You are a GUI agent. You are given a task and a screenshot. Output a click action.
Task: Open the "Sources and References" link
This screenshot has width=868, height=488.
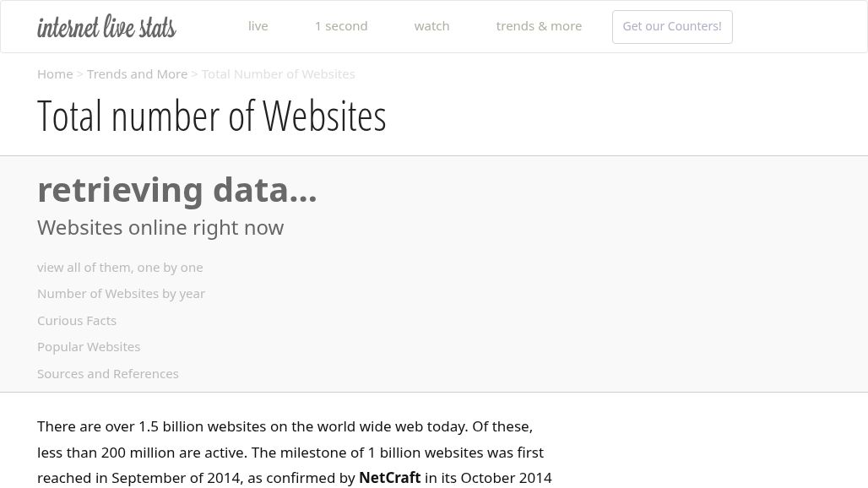[x=107, y=373]
